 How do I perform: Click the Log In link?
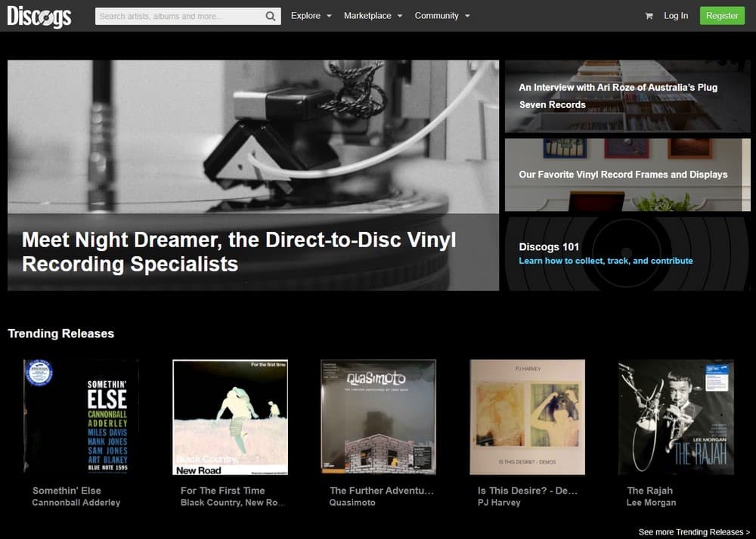(676, 16)
